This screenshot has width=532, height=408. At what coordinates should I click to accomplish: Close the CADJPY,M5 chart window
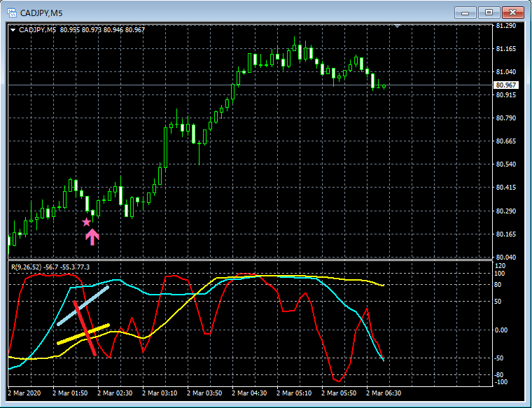coord(512,13)
